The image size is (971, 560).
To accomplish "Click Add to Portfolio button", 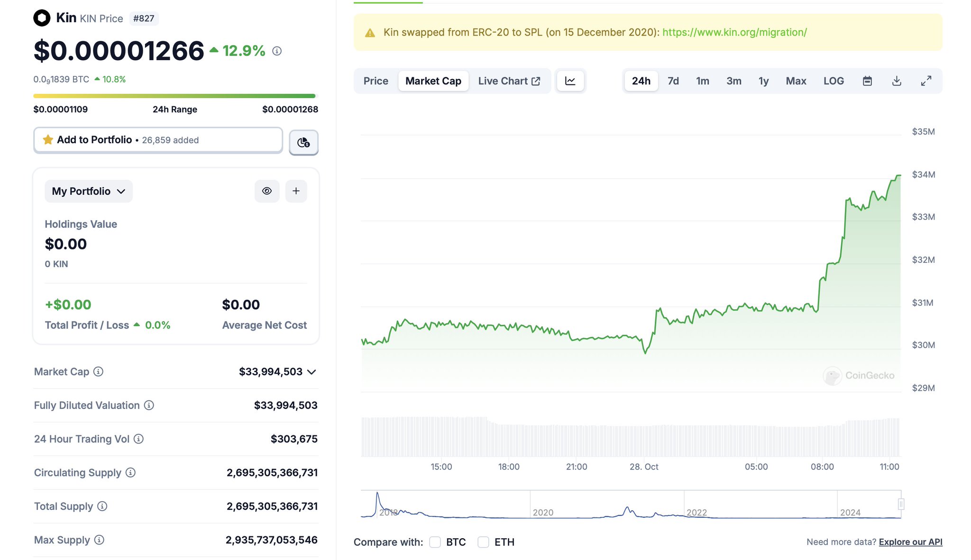I will click(158, 140).
